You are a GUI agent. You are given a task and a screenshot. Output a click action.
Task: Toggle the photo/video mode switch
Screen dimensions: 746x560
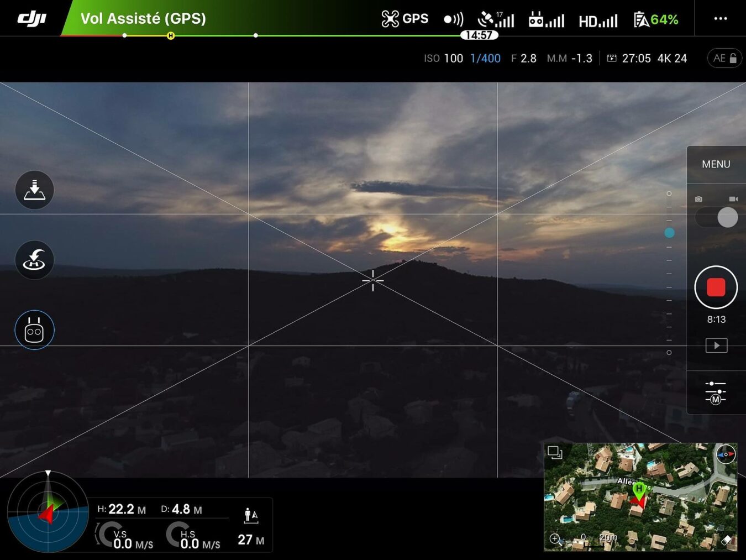point(716,217)
